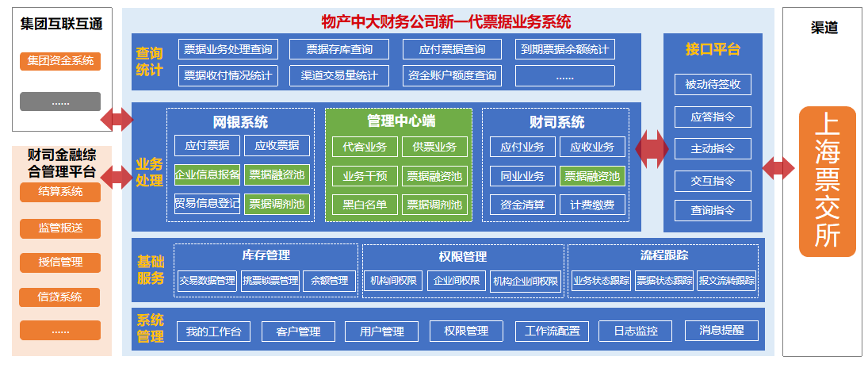Click 报文流转跟踪
The height and width of the screenshot is (368, 868).
tap(726, 281)
